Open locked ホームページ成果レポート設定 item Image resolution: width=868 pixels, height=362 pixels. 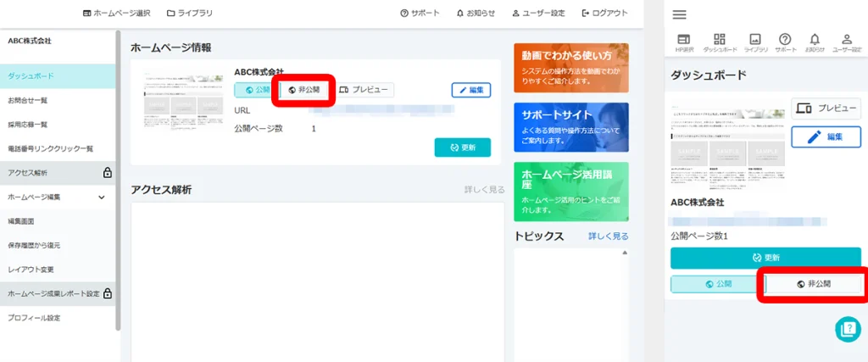(56, 294)
